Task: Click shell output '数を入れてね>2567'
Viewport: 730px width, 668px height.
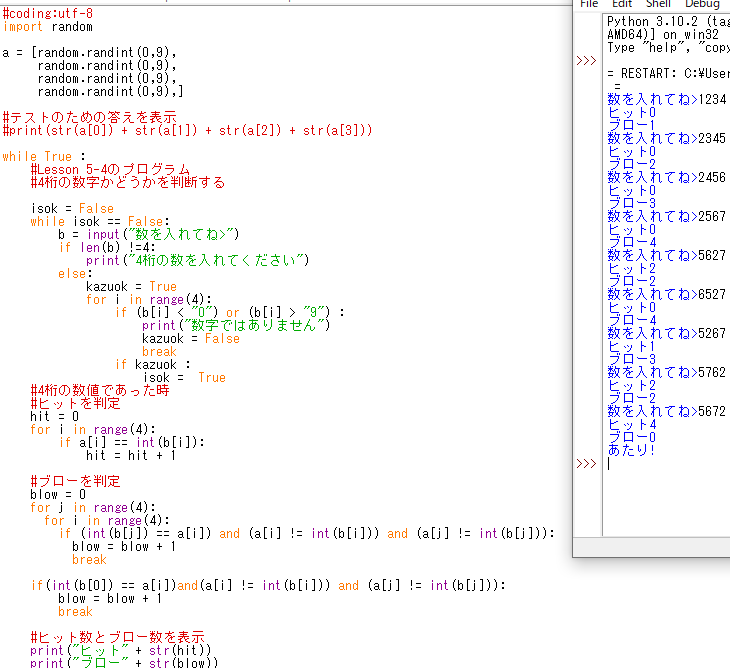Action: coord(667,216)
